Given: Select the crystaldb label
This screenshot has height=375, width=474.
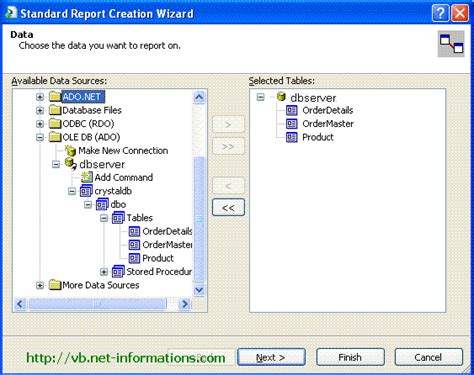Looking at the screenshot, I should 113,191.
